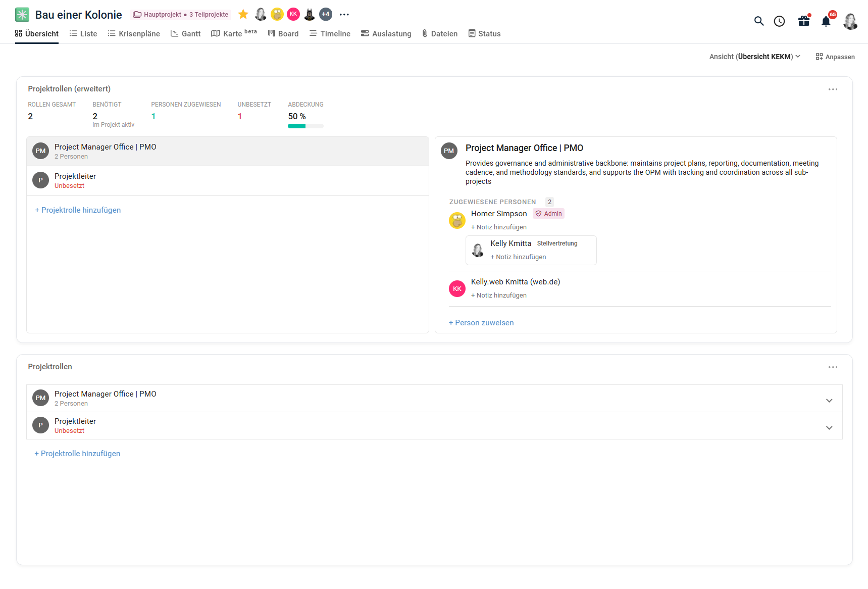Viewport: 868px width, 589px height.
Task: Open the Gantt tab
Action: click(186, 33)
